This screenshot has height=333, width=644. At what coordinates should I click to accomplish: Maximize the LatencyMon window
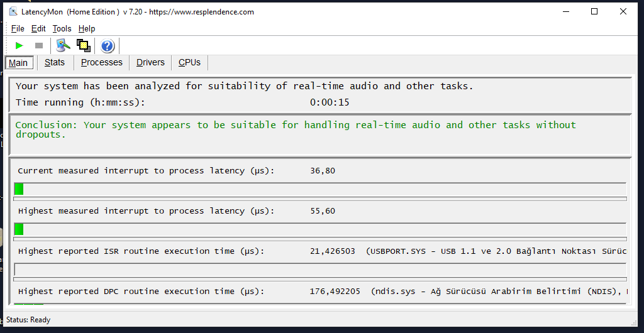(594, 11)
